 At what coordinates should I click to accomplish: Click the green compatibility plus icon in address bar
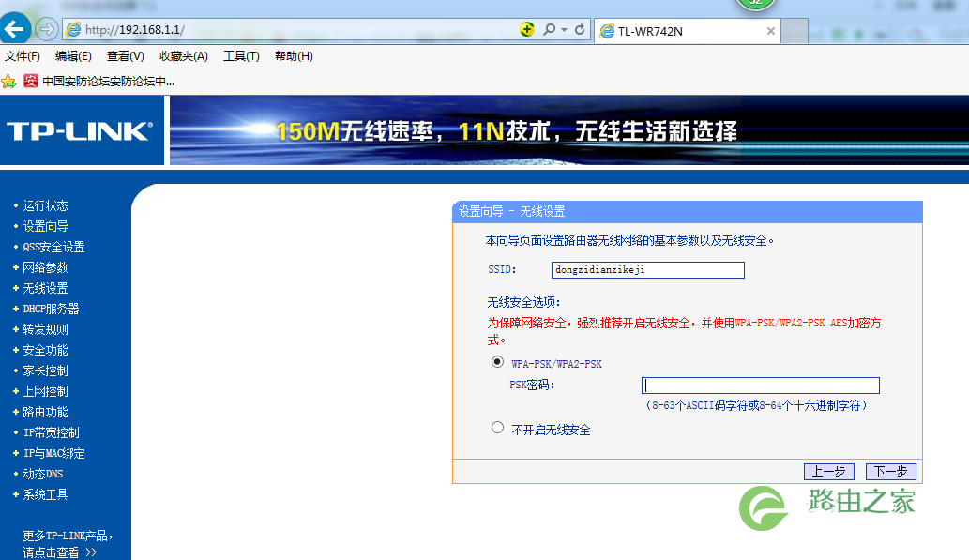[526, 29]
